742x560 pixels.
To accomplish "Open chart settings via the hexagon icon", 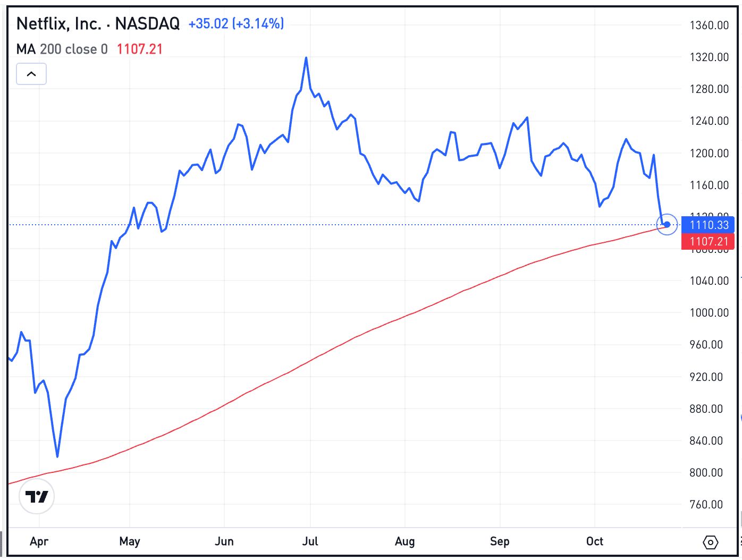I will pos(711,542).
